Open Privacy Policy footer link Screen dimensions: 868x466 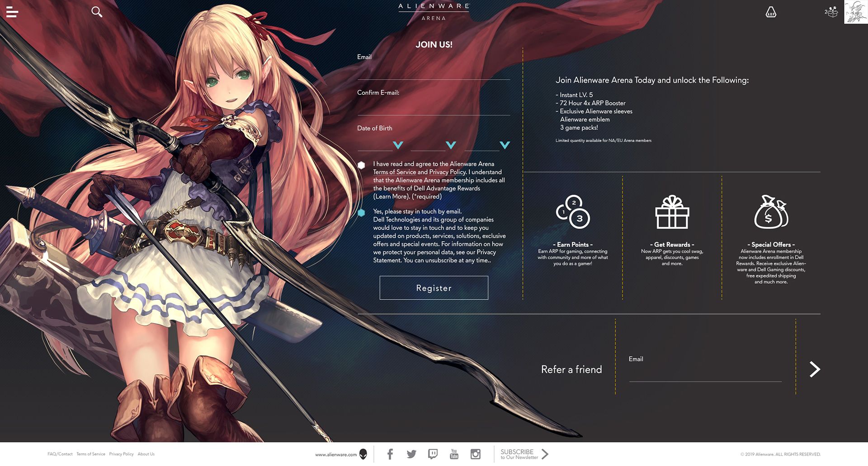pyautogui.click(x=121, y=454)
